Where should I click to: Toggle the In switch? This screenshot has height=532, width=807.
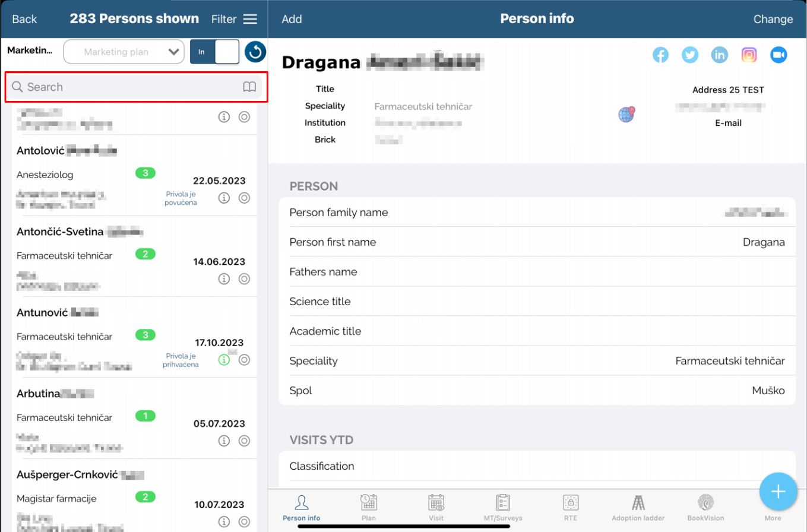[x=214, y=52]
